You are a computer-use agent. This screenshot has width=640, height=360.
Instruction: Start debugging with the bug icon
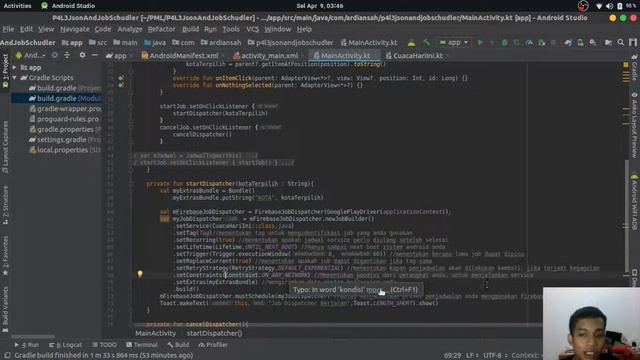pos(504,42)
